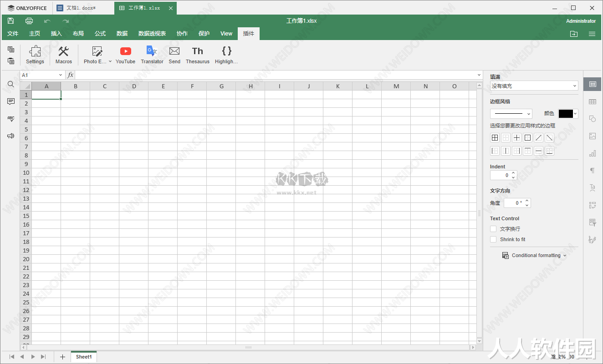Click the Paste icon at ribbon left
The height and width of the screenshot is (364, 603).
11,61
